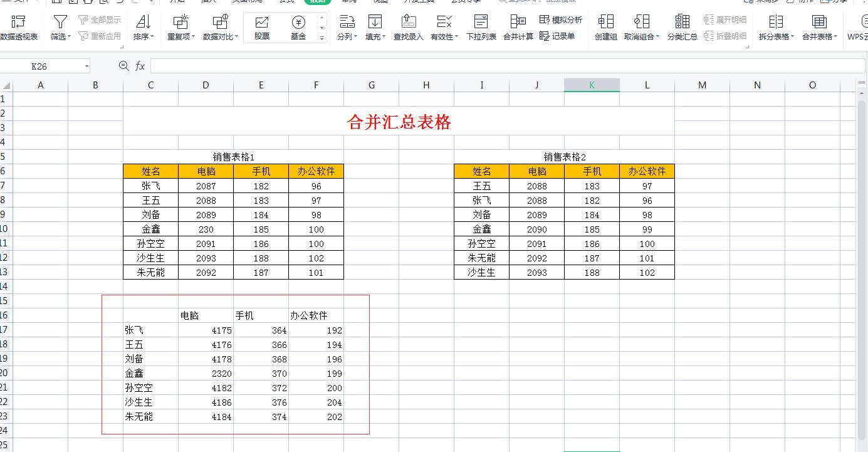Click the magnifier icon beside fx
This screenshot has height=452, width=868.
123,66
